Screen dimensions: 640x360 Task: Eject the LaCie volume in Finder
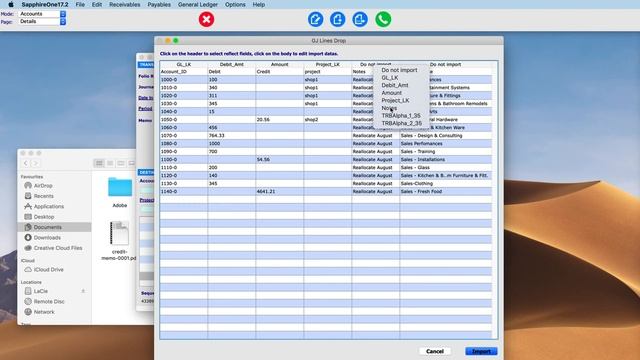point(83,291)
